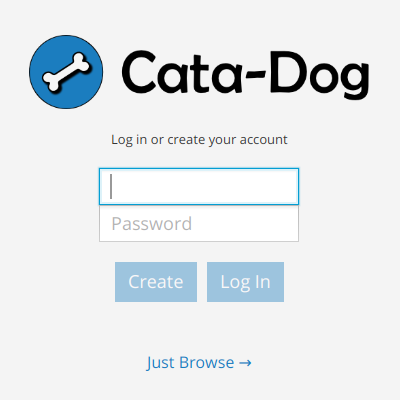
Task: Open the Just Browse link
Action: tap(199, 363)
